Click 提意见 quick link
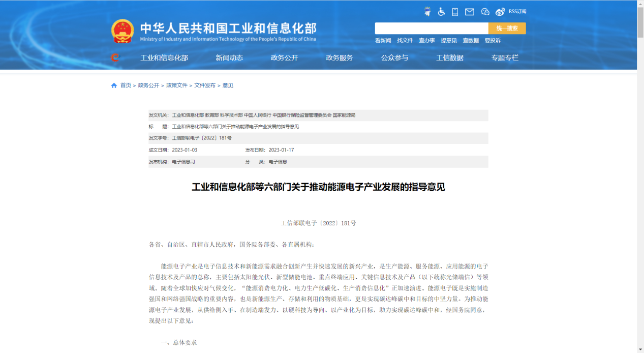The image size is (644, 353). (x=449, y=41)
